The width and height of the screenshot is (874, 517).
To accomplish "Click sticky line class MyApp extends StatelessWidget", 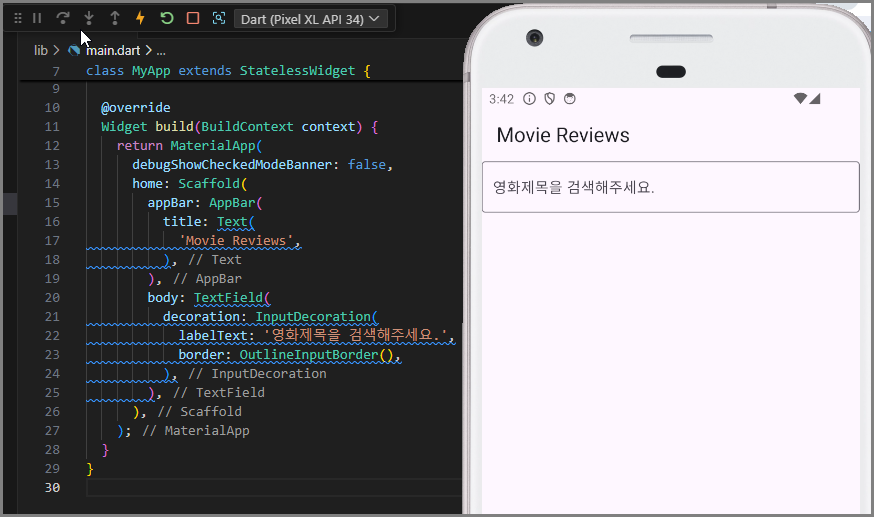I will (229, 71).
